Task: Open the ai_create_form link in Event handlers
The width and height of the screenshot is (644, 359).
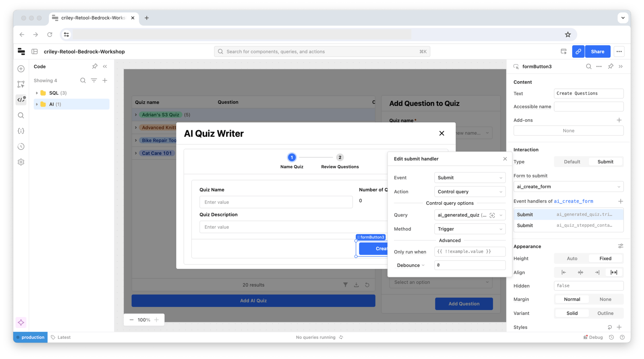Action: [573, 201]
